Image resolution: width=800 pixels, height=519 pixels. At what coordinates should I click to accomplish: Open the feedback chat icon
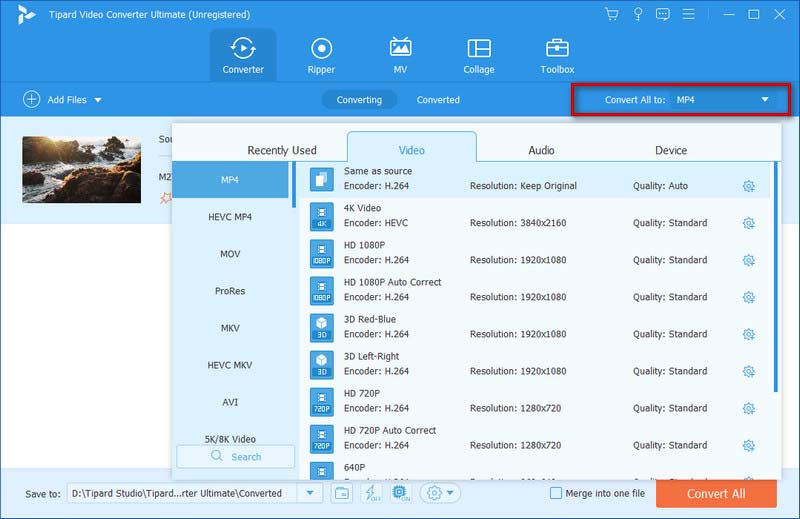click(x=663, y=14)
